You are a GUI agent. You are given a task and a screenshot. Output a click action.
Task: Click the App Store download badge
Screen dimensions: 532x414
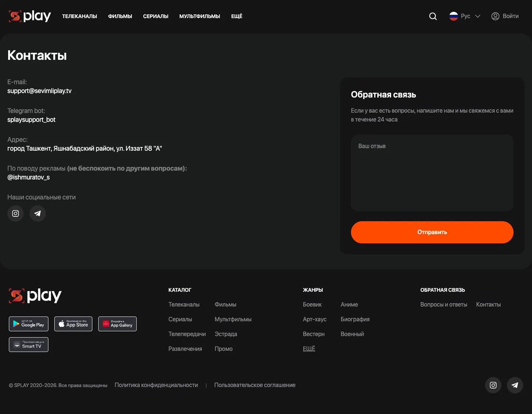pyautogui.click(x=73, y=324)
